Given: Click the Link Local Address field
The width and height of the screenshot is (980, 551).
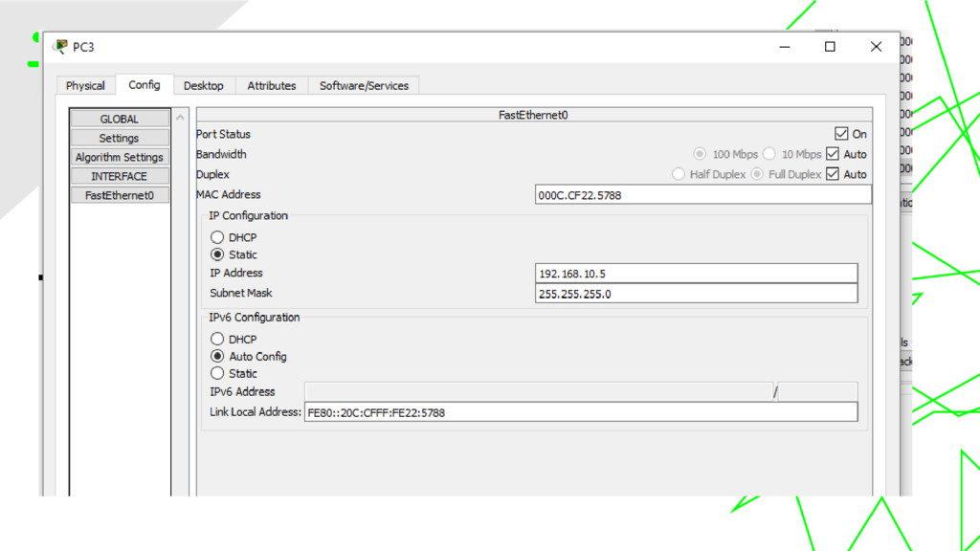Looking at the screenshot, I should click(x=581, y=412).
